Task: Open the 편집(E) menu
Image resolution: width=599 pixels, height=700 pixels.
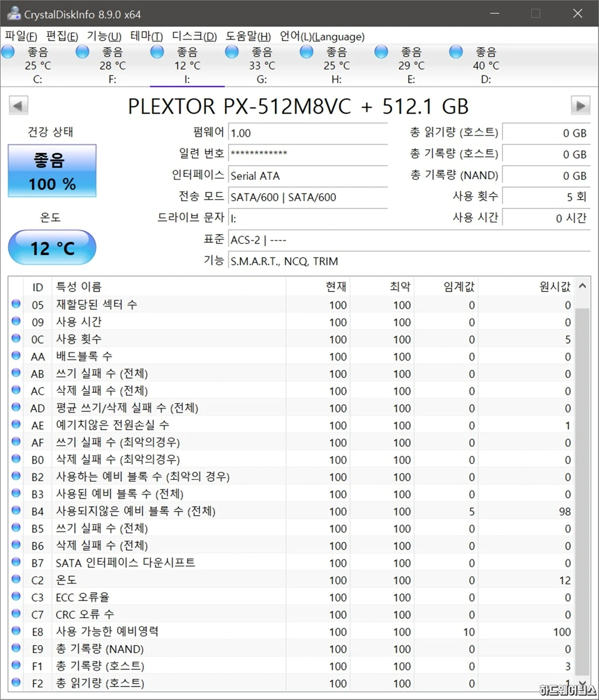Action: click(x=62, y=36)
